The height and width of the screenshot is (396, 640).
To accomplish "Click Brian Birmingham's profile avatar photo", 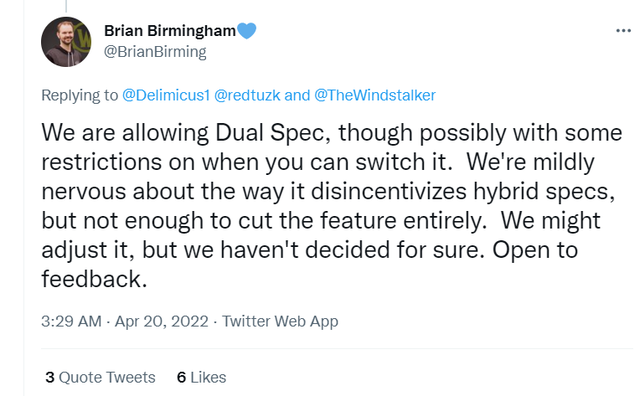I will click(x=66, y=42).
